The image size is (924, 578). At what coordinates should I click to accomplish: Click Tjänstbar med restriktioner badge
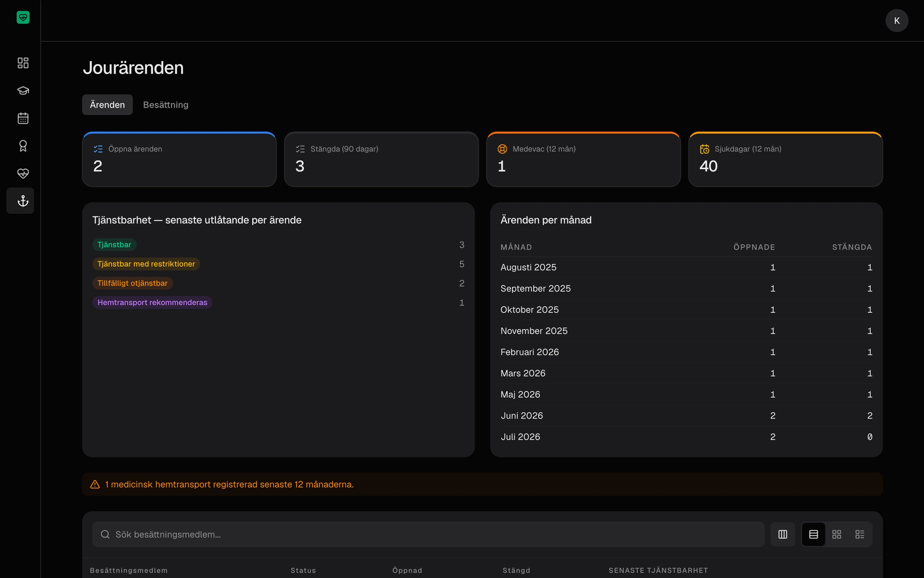pyautogui.click(x=146, y=264)
